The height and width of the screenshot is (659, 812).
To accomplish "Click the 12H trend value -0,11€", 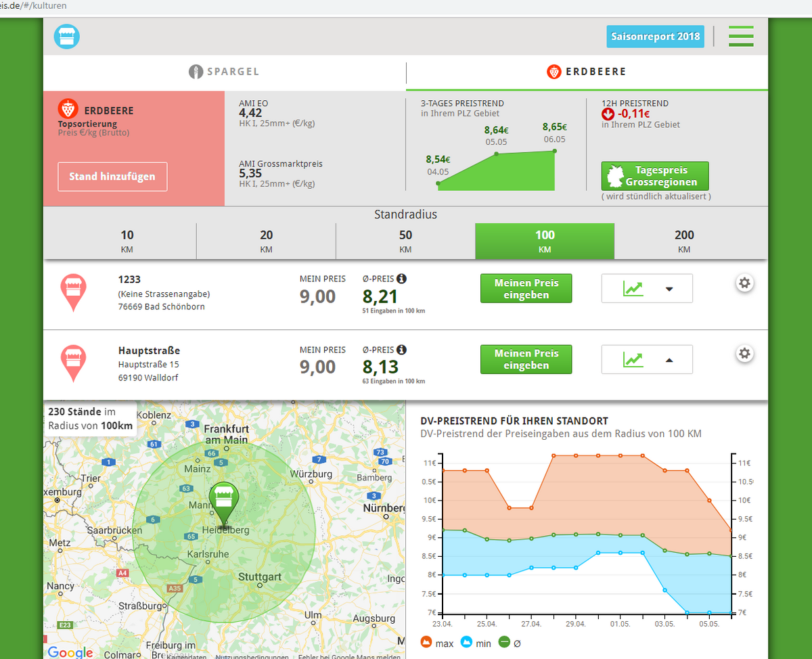I will click(635, 114).
